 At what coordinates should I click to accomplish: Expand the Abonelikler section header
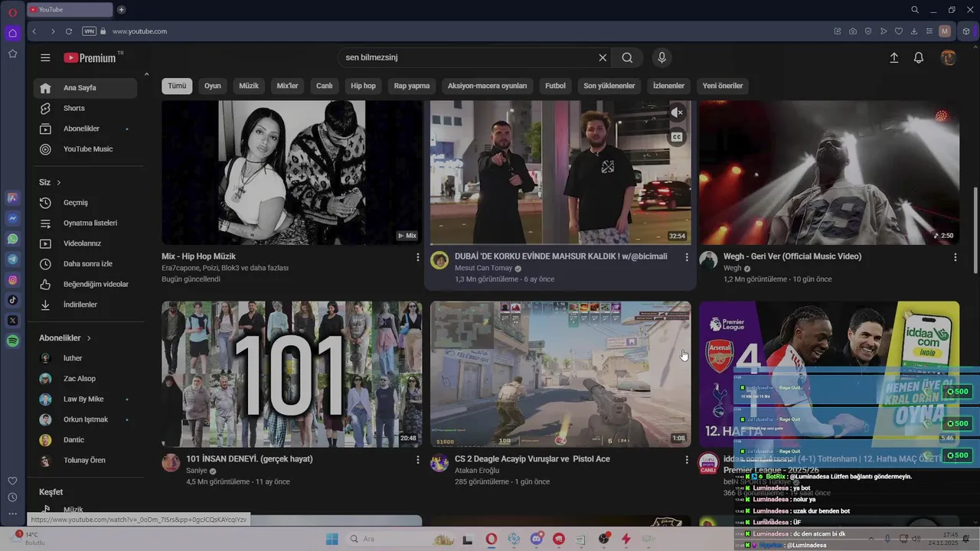tap(65, 337)
